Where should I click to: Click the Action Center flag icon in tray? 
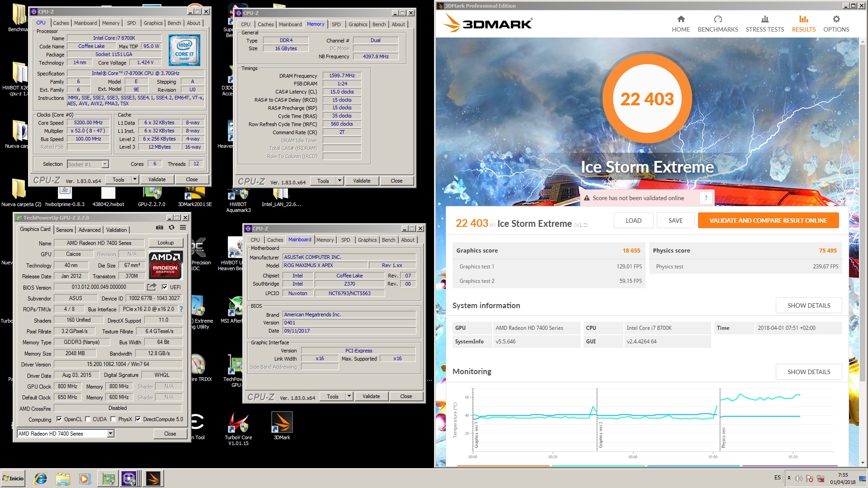tap(810, 479)
